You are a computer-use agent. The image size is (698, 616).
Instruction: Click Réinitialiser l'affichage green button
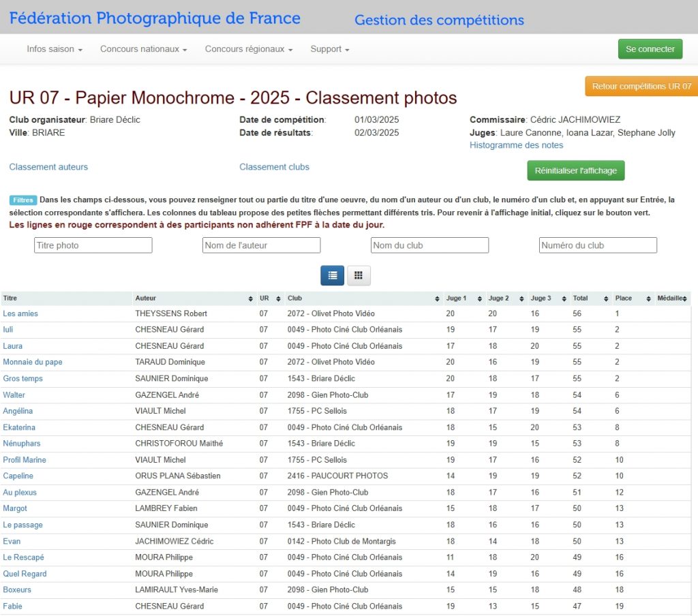575,170
